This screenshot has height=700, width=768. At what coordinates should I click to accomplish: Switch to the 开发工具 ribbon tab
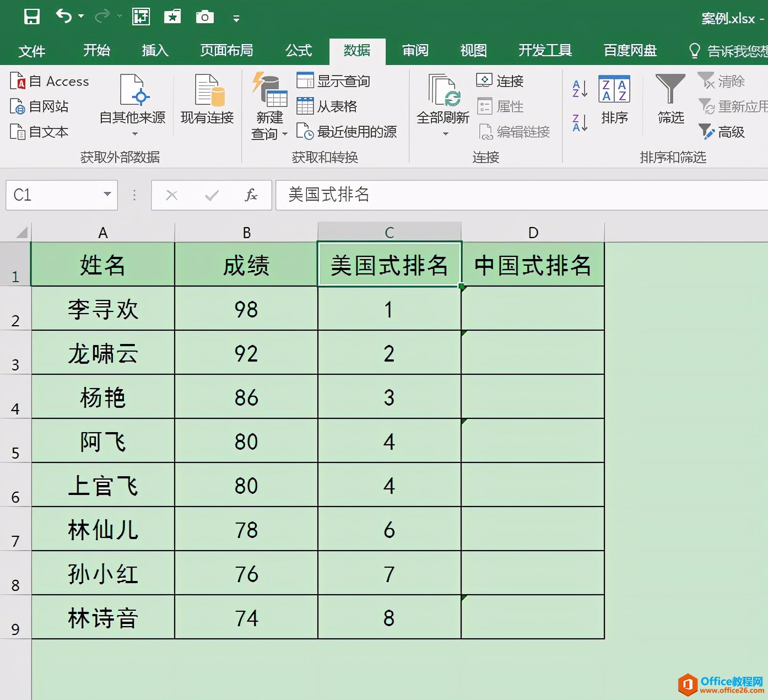pyautogui.click(x=545, y=51)
